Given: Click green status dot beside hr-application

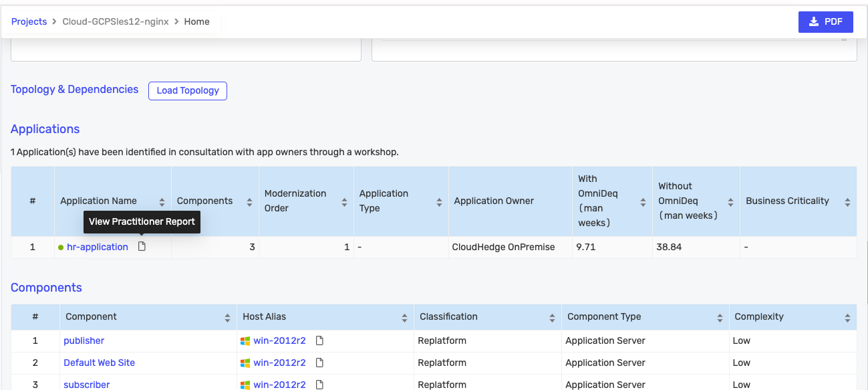Looking at the screenshot, I should pyautogui.click(x=61, y=248).
